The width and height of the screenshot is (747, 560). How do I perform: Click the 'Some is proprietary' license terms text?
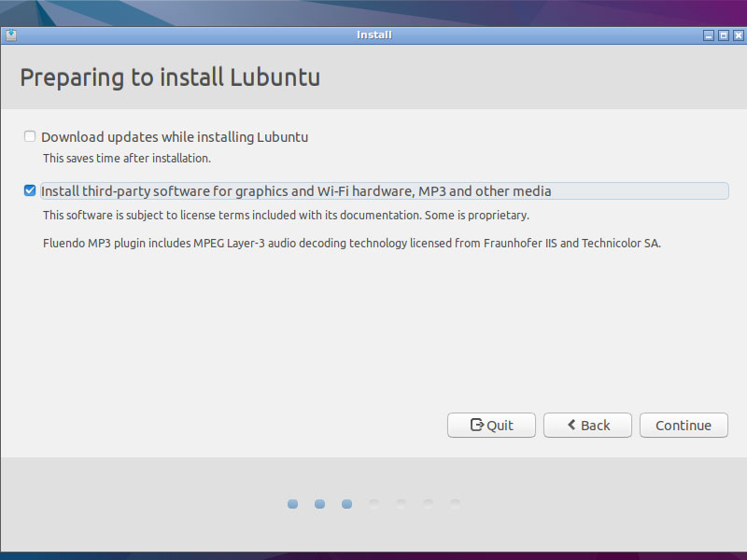[286, 216]
